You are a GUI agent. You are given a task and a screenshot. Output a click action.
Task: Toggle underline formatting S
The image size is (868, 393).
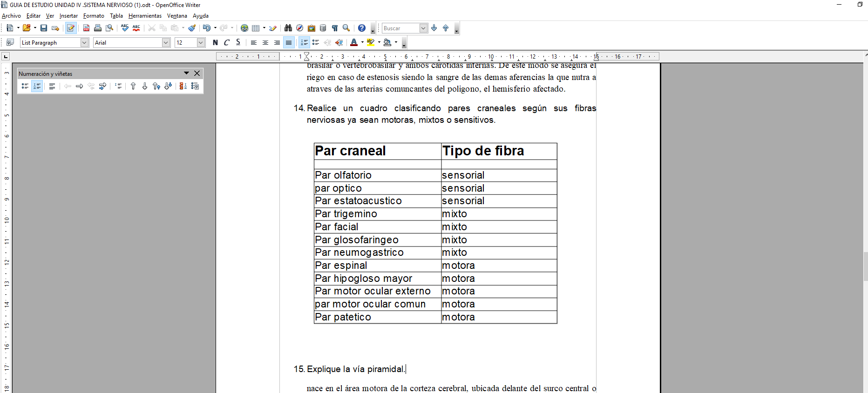pyautogui.click(x=238, y=43)
